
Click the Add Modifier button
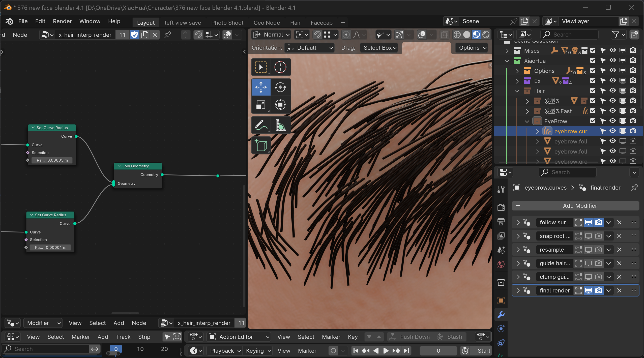pos(575,206)
